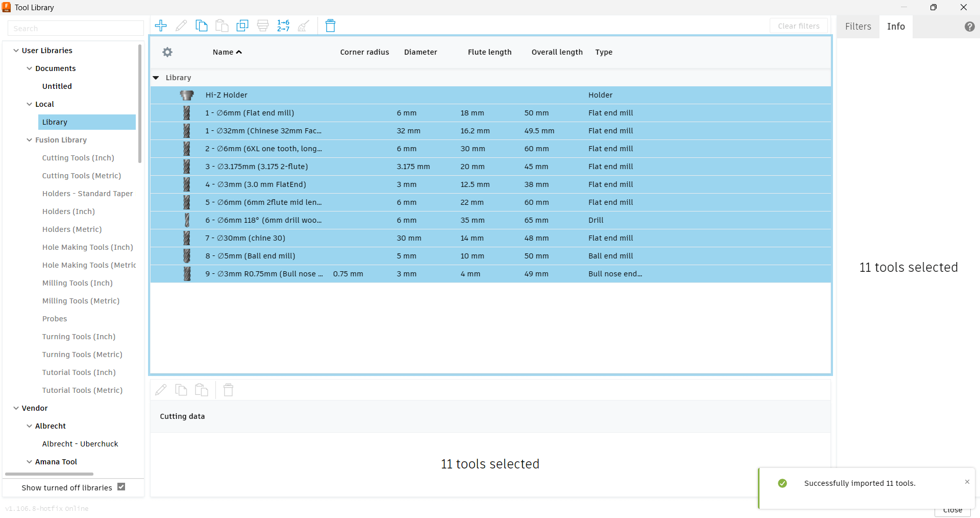Click the edit pencil icon in cutting data toolbar
Screen dimensions: 980x518
161,390
